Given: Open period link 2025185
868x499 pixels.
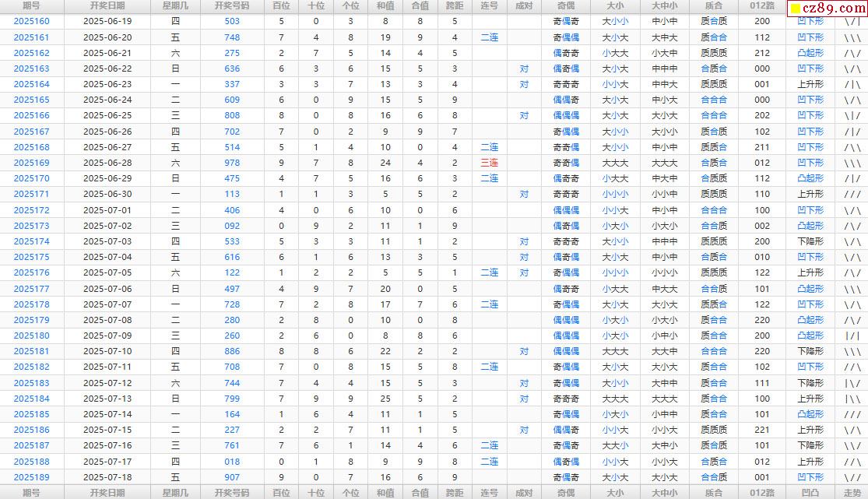Looking at the screenshot, I should [32, 414].
